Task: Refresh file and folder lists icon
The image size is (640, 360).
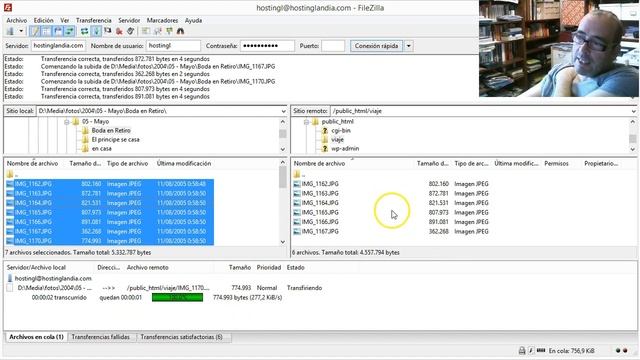Action: click(x=84, y=31)
